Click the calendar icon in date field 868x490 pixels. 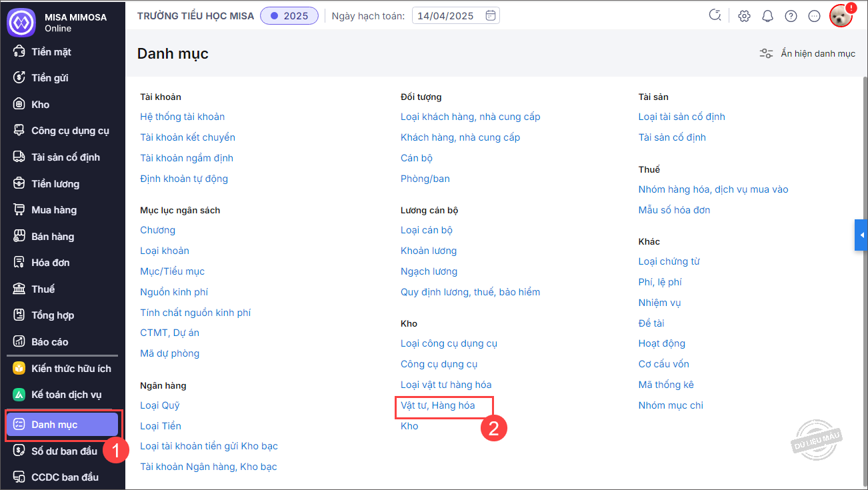coord(491,15)
